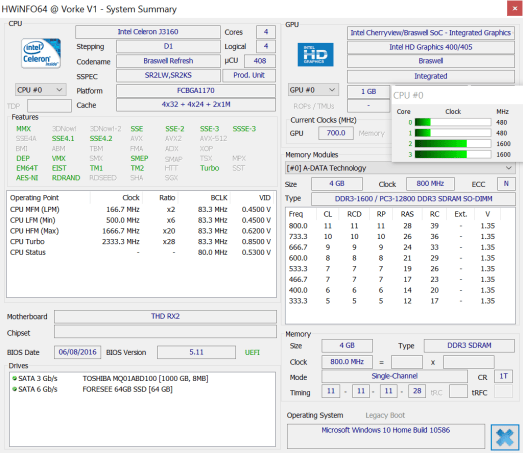Click the Cherryview/Braswell SoC graphics field
525x453 pixels.
click(431, 33)
